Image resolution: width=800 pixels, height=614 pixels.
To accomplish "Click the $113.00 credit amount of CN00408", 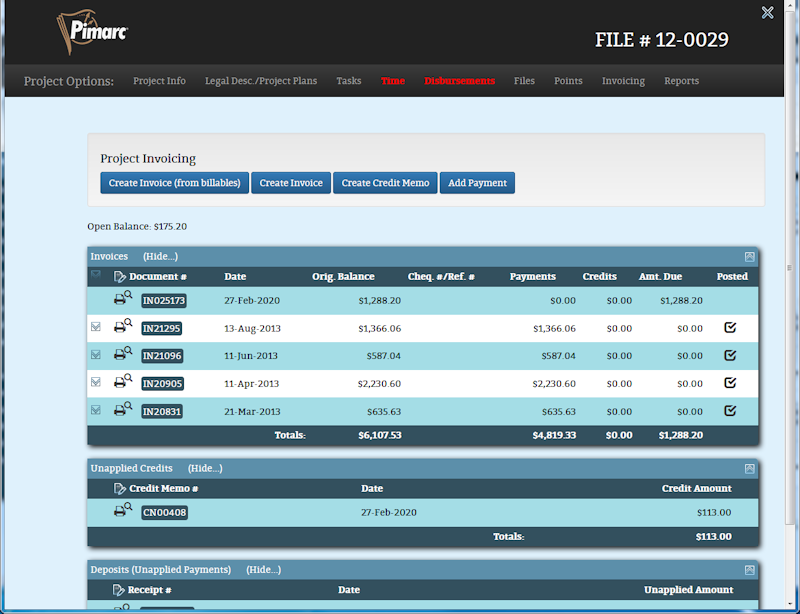I will tap(714, 512).
